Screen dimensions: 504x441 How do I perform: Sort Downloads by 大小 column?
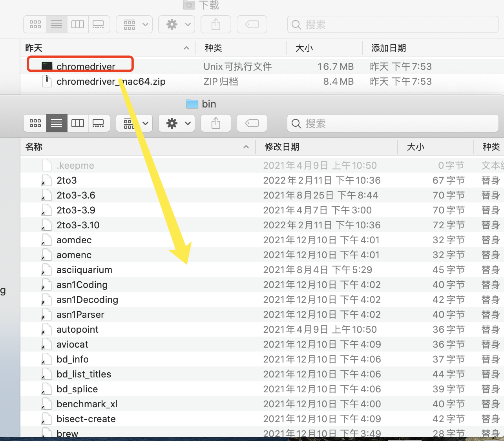324,48
